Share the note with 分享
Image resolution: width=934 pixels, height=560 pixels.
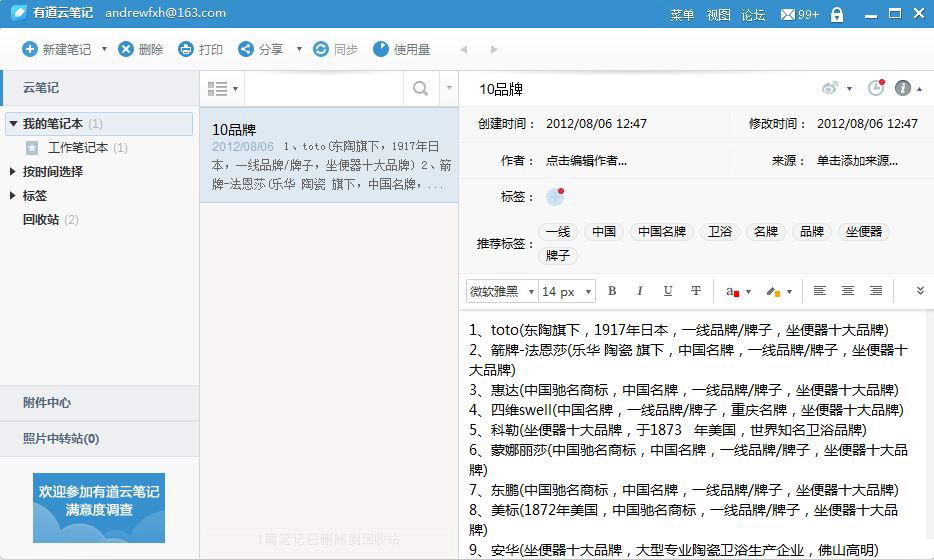(x=260, y=49)
